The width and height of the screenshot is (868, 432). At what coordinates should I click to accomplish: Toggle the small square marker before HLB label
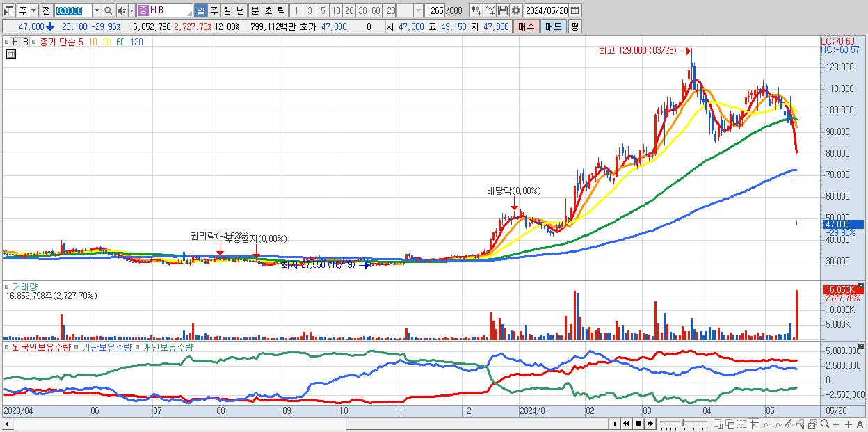[6, 42]
